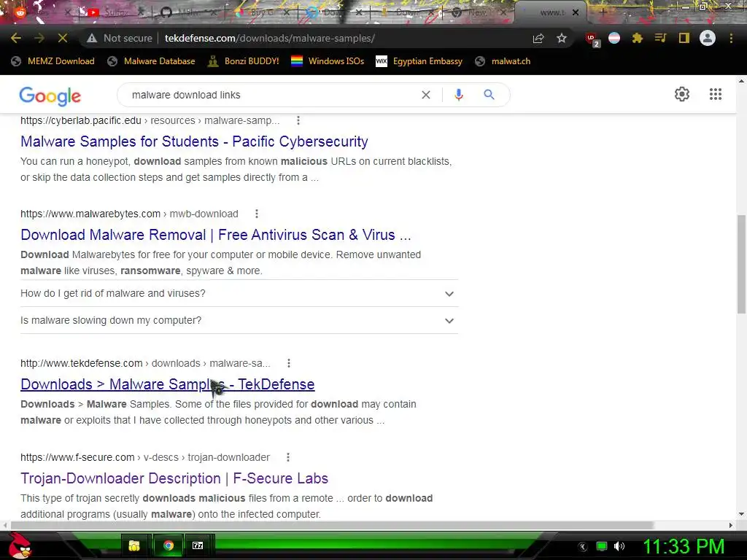Bookmark this page with the star icon

(562, 38)
